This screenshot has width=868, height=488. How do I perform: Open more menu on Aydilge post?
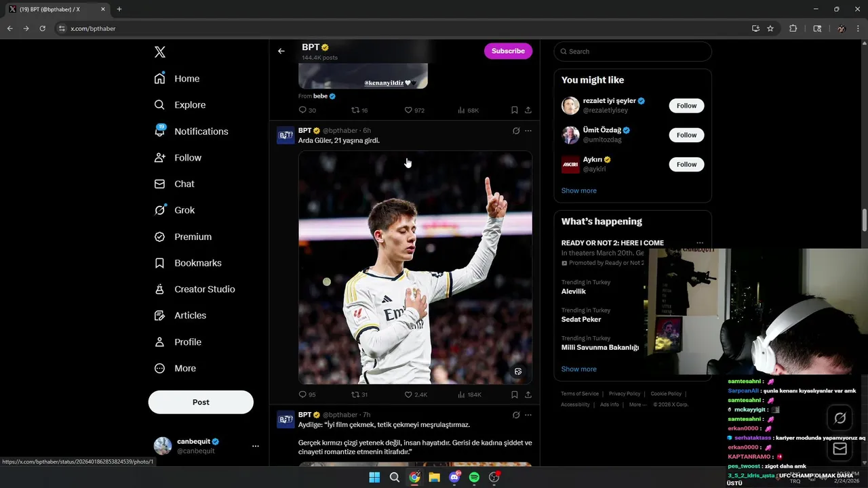click(x=528, y=415)
